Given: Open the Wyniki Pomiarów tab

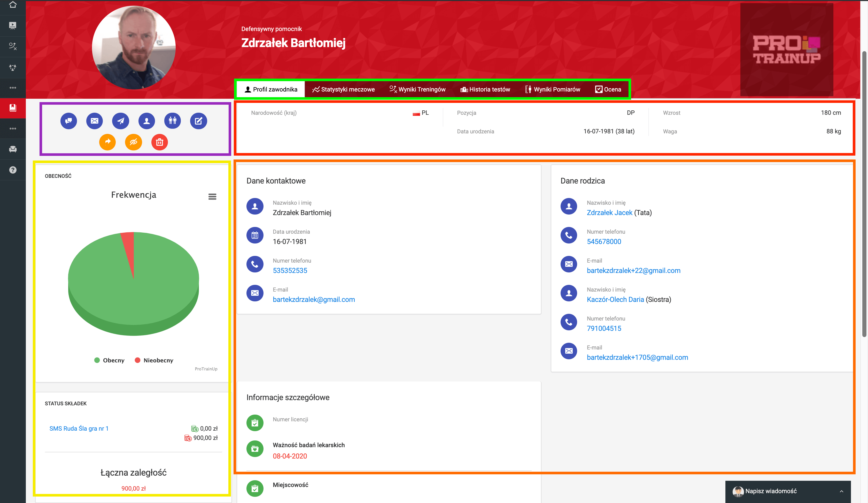Looking at the screenshot, I should [x=553, y=90].
